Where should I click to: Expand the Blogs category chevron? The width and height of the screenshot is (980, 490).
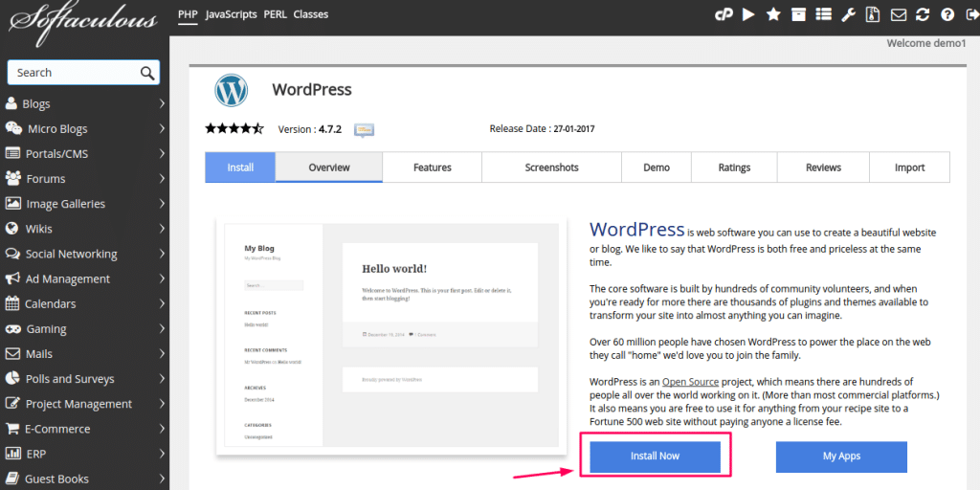point(162,103)
